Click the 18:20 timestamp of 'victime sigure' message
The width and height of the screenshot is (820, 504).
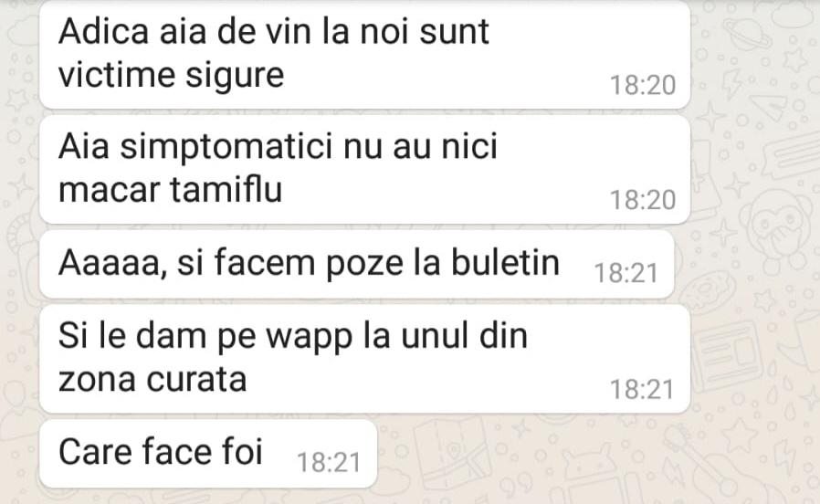click(x=643, y=85)
